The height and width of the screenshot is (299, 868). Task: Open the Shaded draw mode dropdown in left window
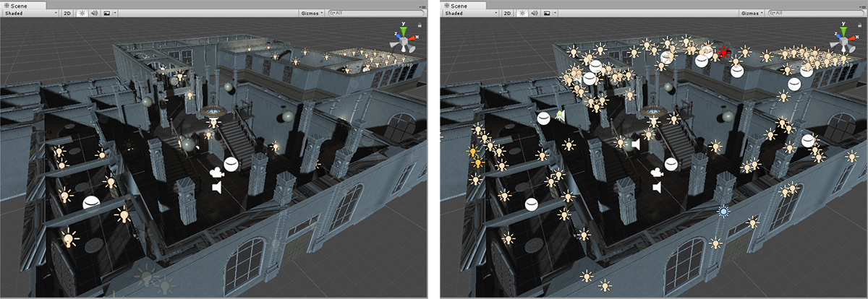coord(30,13)
